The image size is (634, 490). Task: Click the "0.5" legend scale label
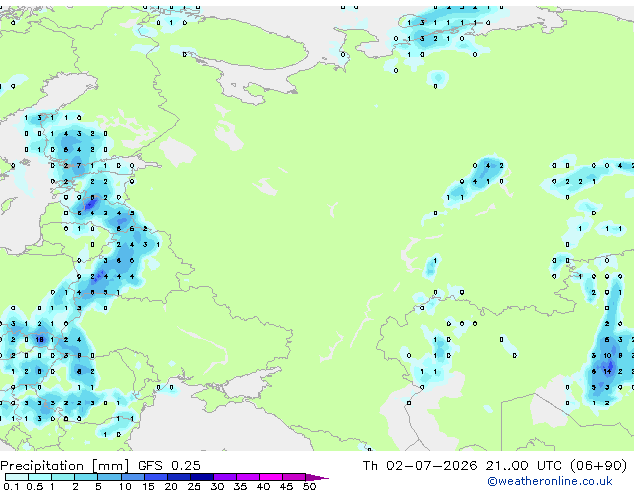click(35, 486)
